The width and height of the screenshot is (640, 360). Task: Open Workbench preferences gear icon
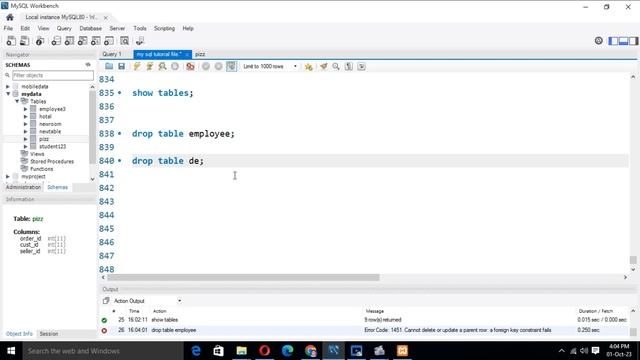pyautogui.click(x=598, y=40)
